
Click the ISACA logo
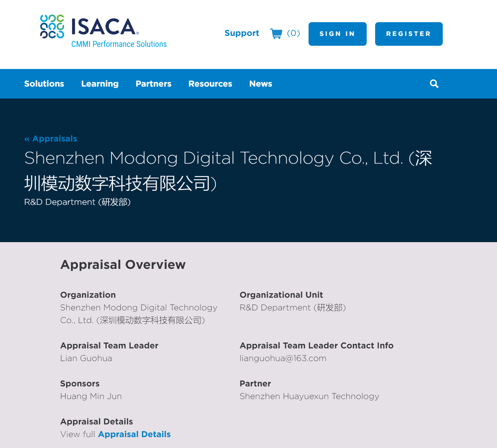point(103,31)
